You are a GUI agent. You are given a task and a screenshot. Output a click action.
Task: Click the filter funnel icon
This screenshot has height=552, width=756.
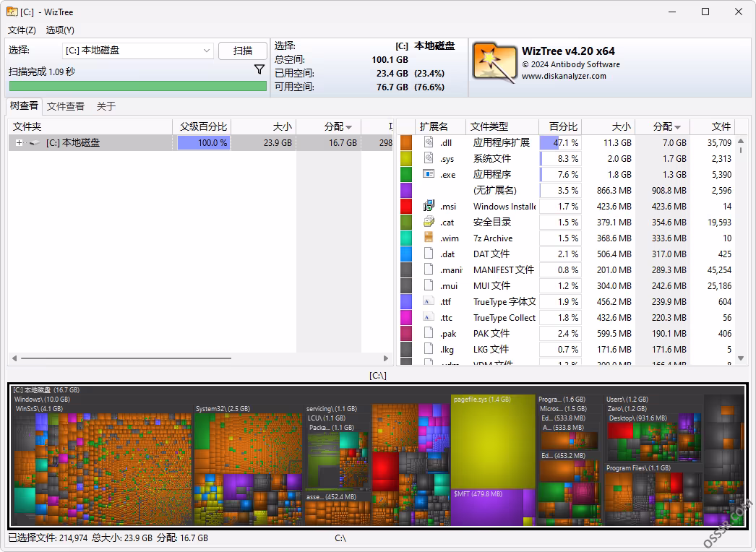(259, 69)
